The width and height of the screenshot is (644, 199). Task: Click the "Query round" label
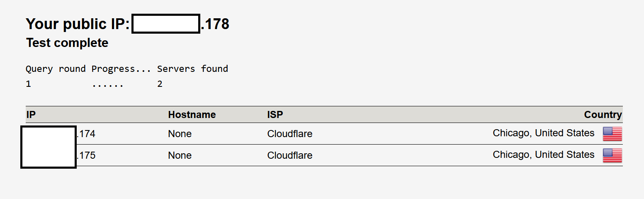tap(56, 69)
